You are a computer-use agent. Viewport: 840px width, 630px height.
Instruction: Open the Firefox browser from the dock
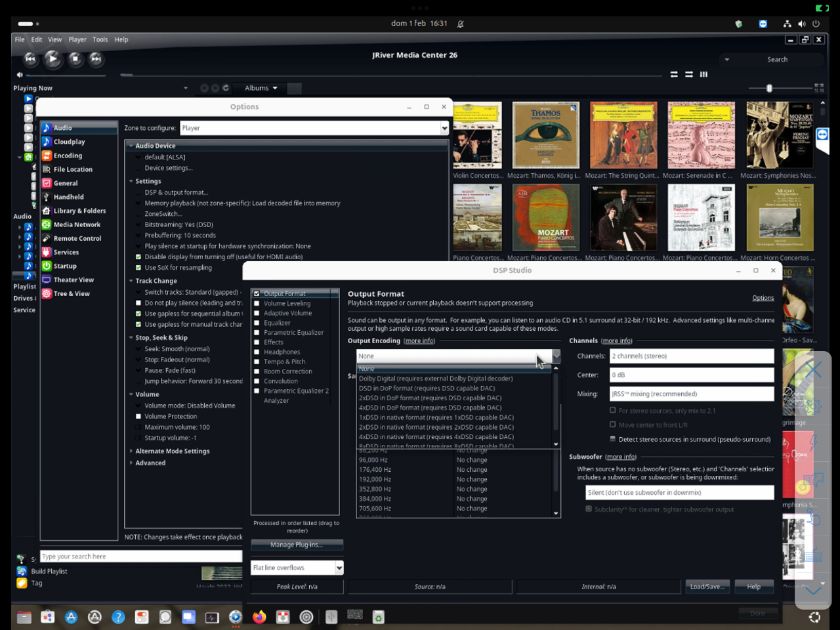click(259, 617)
